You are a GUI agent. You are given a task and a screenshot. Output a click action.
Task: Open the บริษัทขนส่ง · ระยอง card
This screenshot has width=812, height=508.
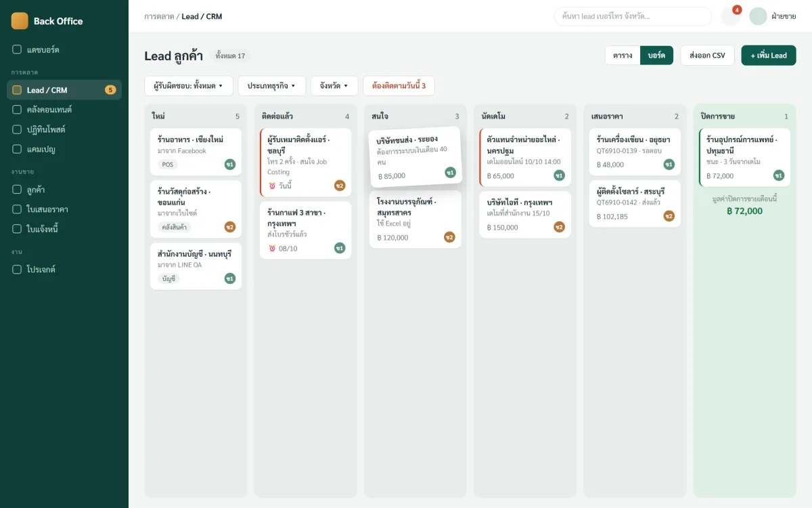coord(415,157)
